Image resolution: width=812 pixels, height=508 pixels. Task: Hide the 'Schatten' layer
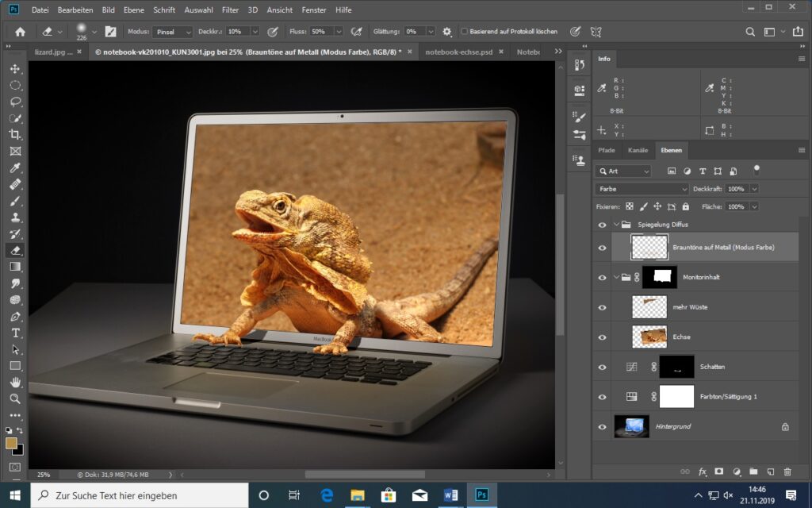(x=602, y=367)
